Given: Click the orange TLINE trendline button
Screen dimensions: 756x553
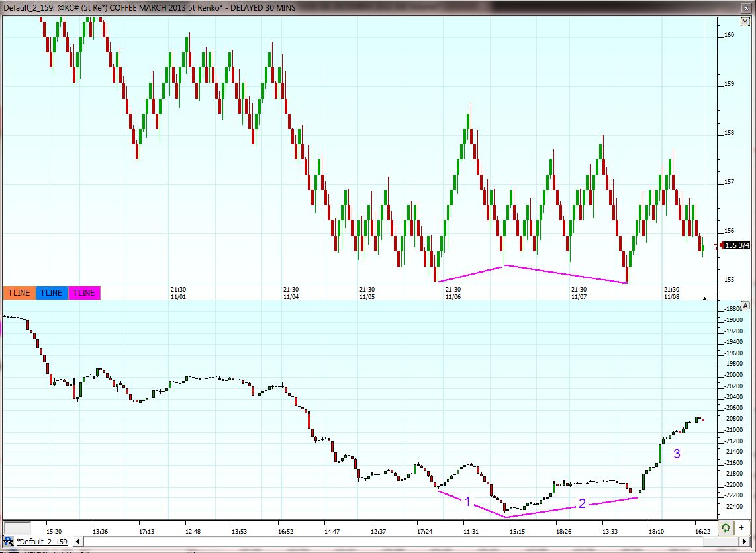Looking at the screenshot, I should coord(19,293).
